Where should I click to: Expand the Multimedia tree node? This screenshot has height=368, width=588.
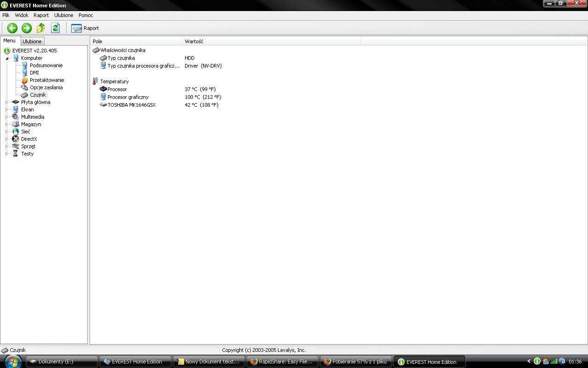click(7, 117)
